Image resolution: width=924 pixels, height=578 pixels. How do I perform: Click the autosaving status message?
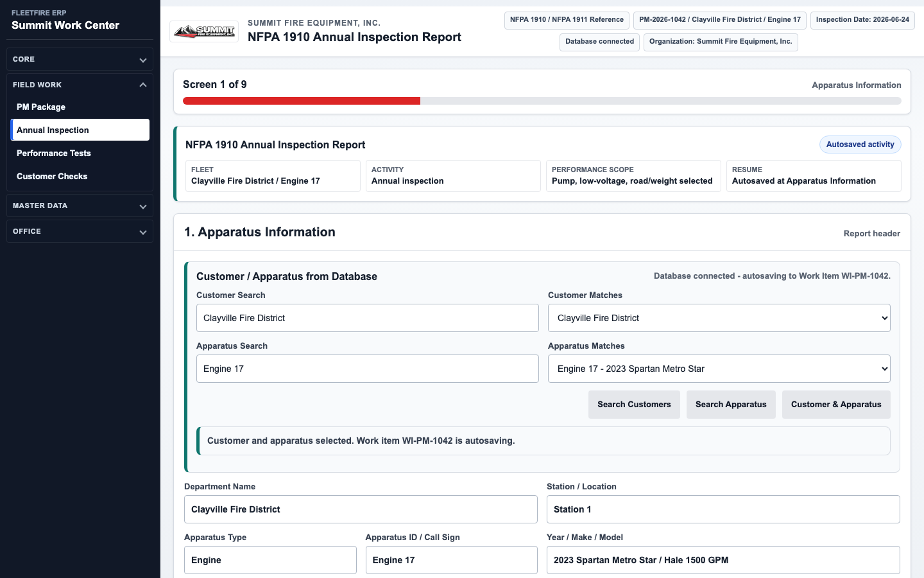click(543, 441)
